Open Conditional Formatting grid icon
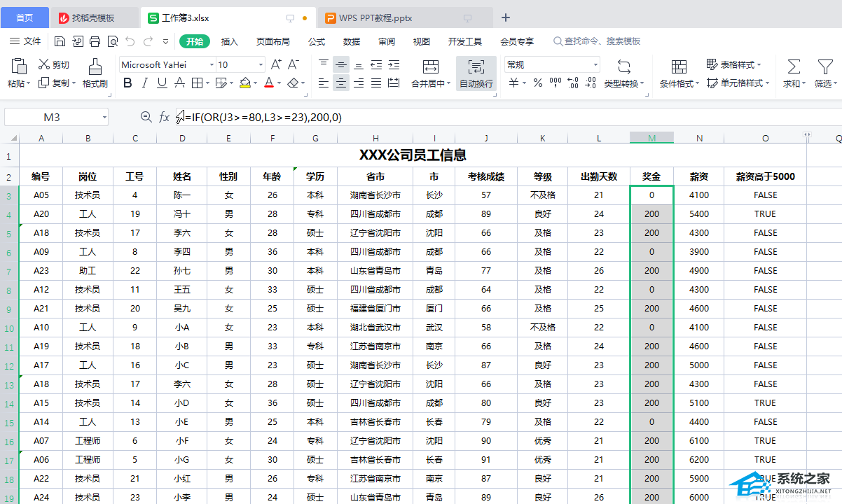842x504 pixels. pos(679,66)
